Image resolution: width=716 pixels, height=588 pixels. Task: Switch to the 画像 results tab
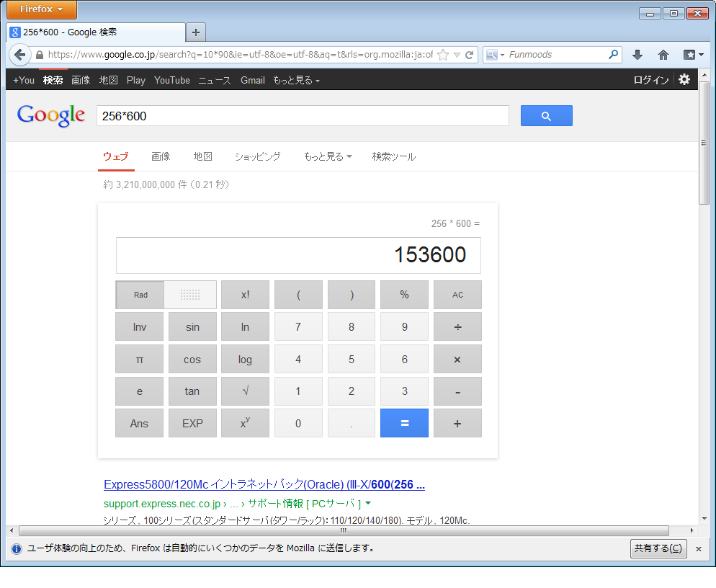click(161, 156)
